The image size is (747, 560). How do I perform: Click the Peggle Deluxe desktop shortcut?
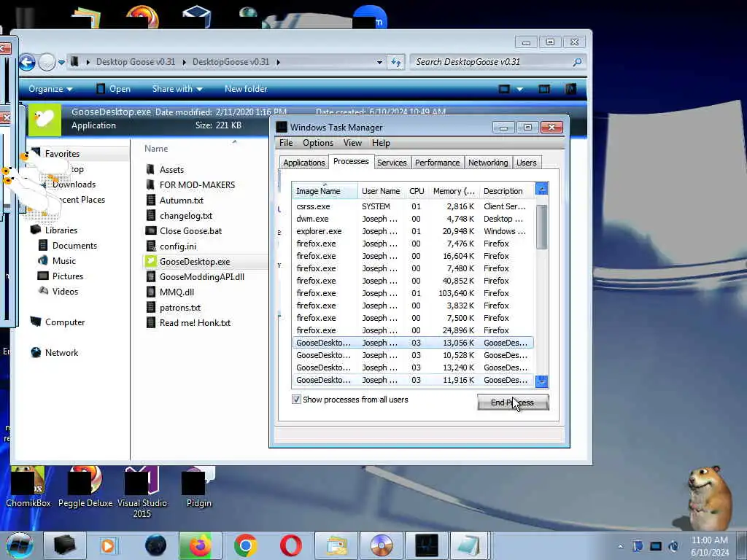pyautogui.click(x=85, y=487)
